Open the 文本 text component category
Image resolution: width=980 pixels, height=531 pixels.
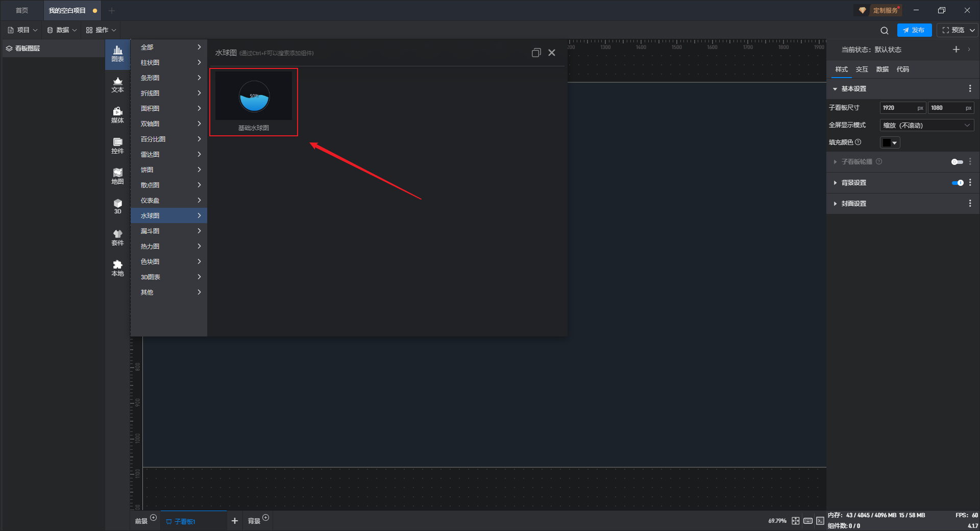(x=117, y=85)
